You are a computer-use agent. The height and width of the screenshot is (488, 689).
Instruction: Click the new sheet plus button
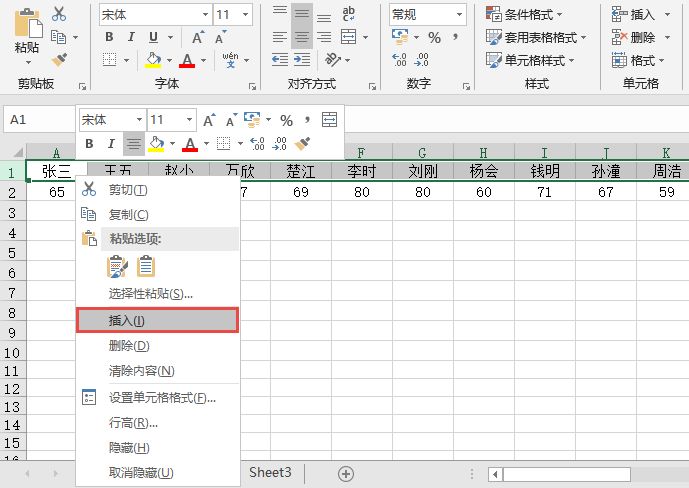(346, 473)
